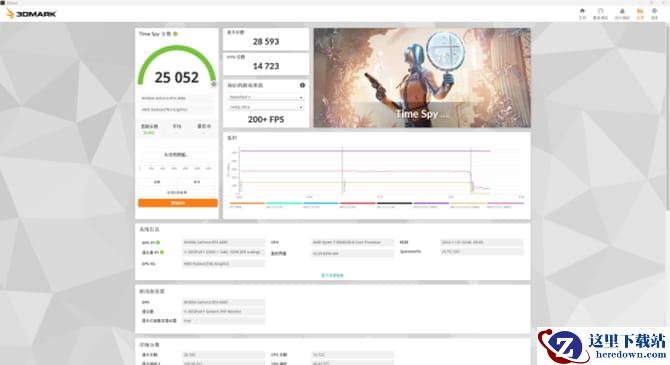Image resolution: width=670 pixels, height=365 pixels.
Task: Click the orange compare results button
Action: coord(178,203)
